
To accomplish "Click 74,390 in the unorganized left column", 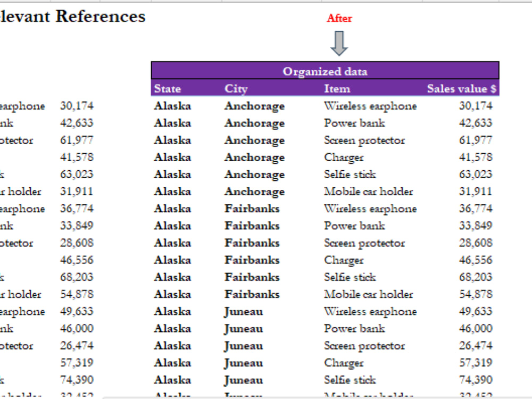I will tap(77, 380).
